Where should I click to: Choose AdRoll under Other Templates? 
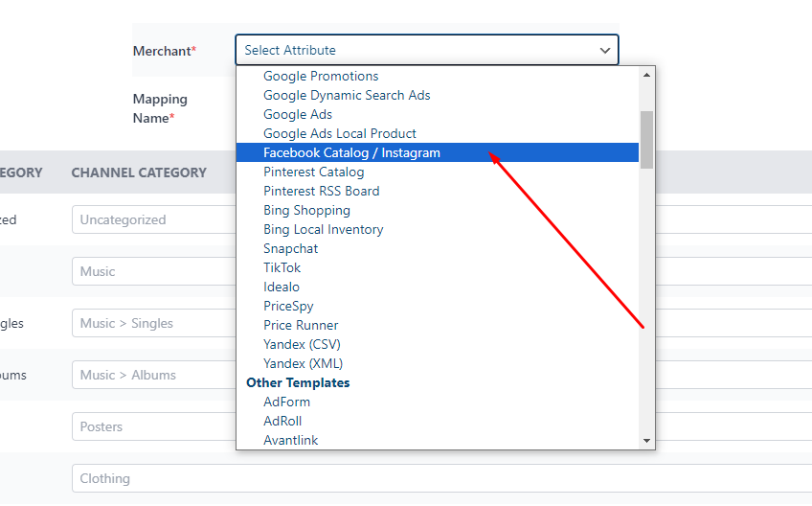pos(282,421)
